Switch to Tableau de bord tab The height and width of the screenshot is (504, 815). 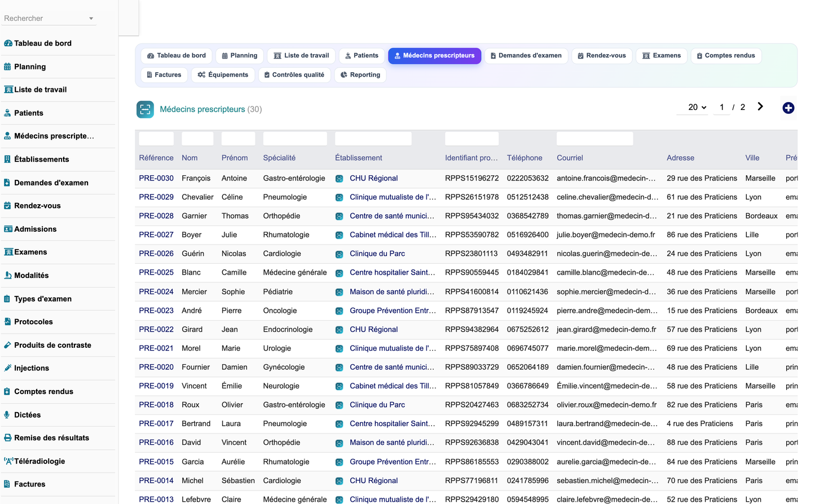177,56
